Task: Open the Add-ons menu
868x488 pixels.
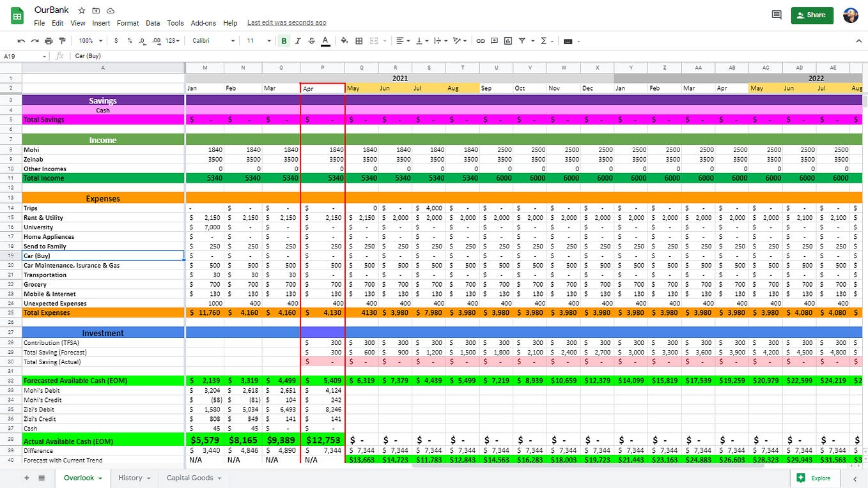Action: point(203,23)
